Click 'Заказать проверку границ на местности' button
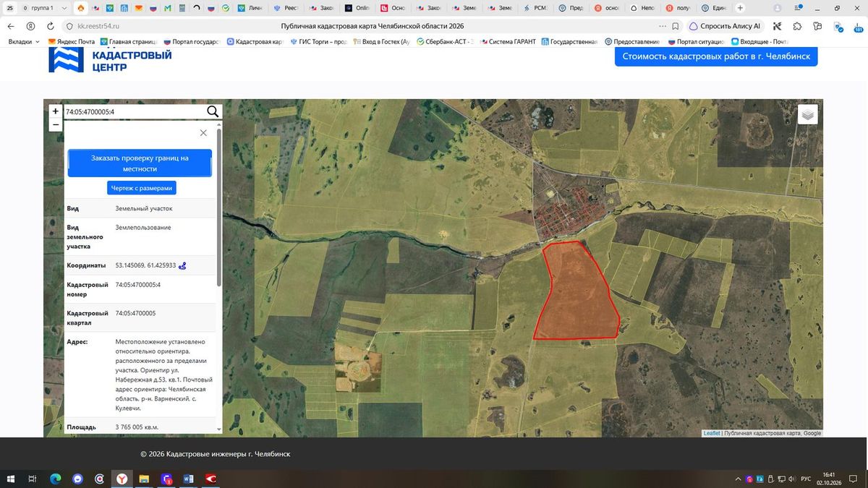868x488 pixels. (140, 163)
